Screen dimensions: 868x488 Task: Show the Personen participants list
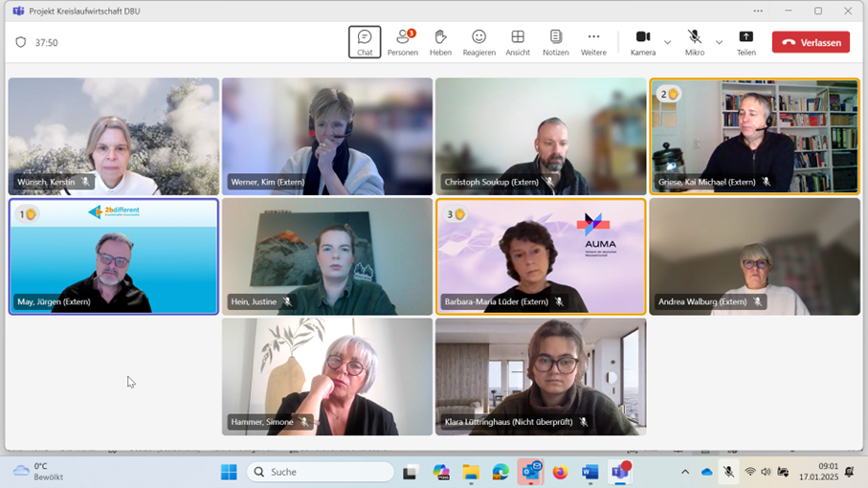[402, 42]
